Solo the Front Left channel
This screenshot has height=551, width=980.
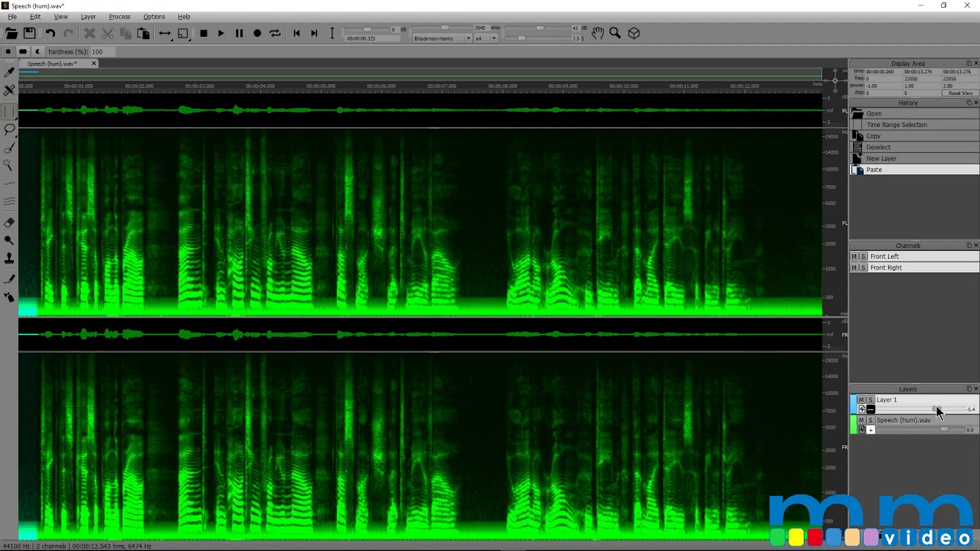point(864,256)
